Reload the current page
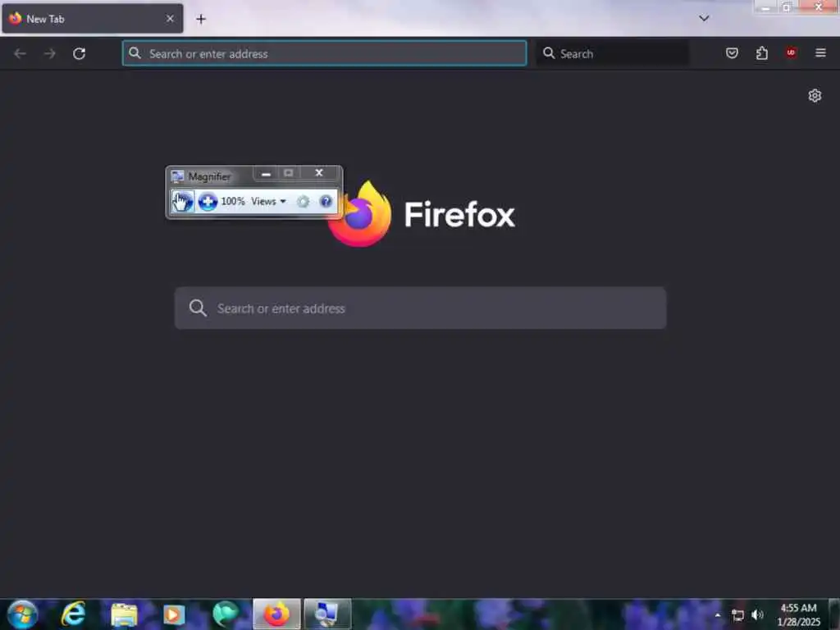Screen dimensions: 840x630 pos(80,53)
